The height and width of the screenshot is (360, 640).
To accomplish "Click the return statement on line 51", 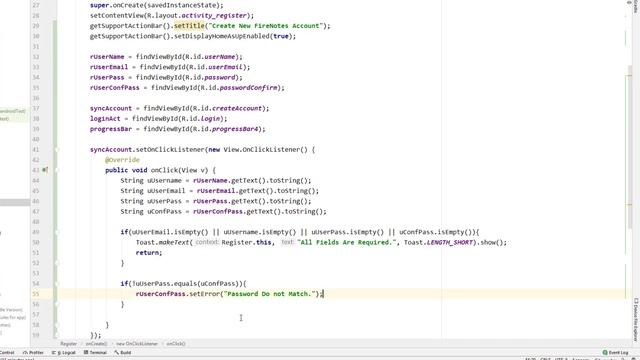I will pos(149,253).
